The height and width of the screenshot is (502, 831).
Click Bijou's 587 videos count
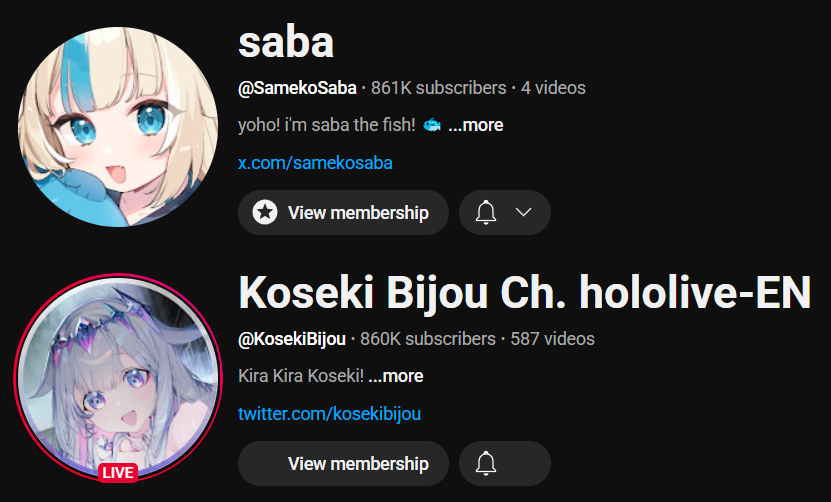coord(552,339)
